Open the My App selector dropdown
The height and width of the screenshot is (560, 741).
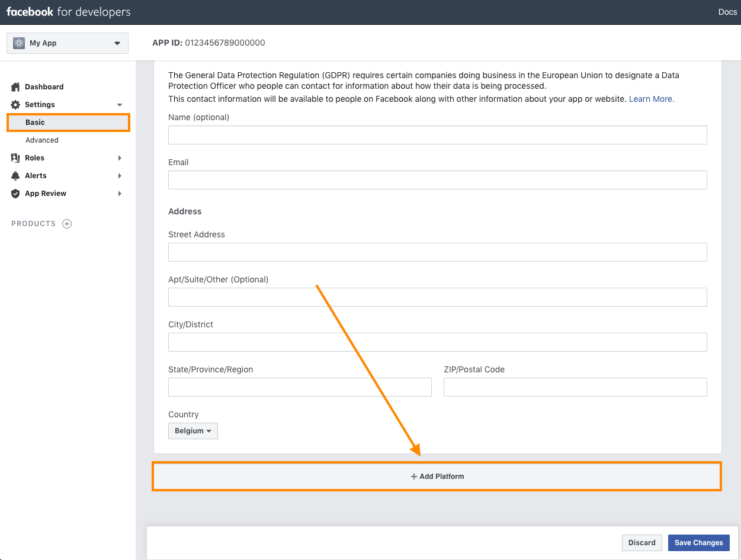point(68,43)
